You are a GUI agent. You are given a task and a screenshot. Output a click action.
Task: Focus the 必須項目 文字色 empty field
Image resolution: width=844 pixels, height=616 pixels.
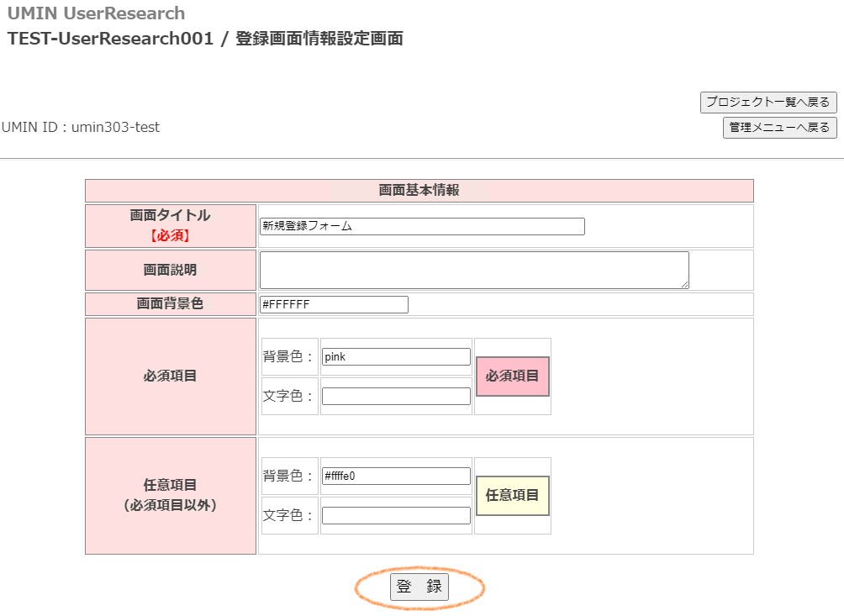(x=396, y=396)
